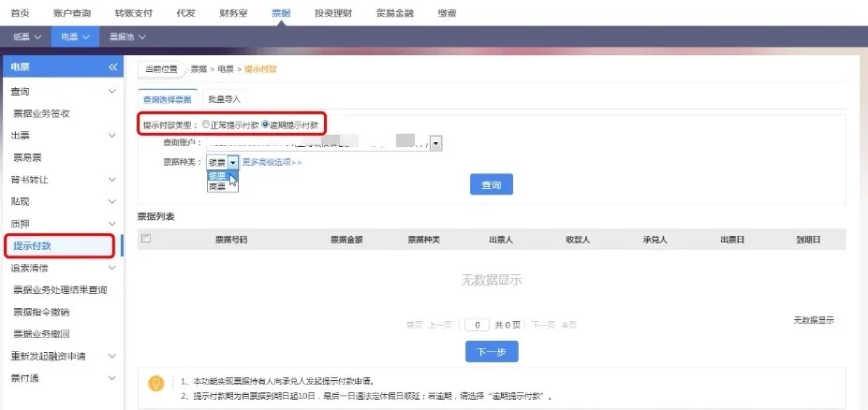Click the 上一页 pagination link
The width and height of the screenshot is (868, 410).
(x=440, y=325)
